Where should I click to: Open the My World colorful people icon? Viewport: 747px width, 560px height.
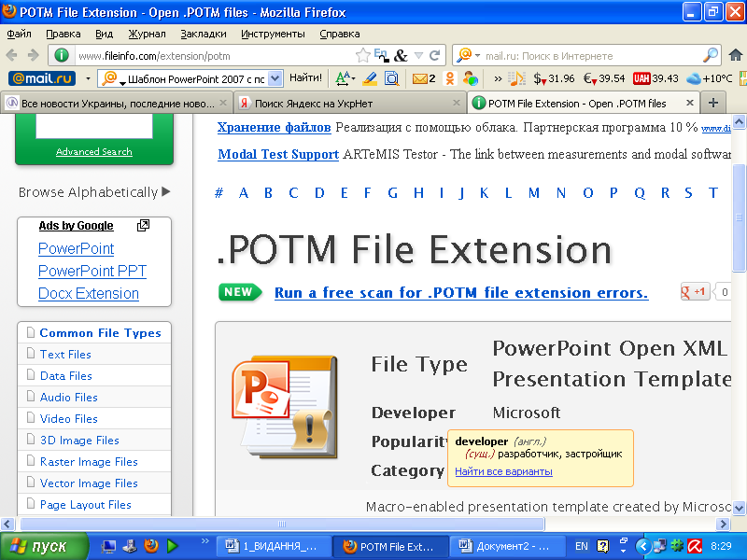[471, 78]
